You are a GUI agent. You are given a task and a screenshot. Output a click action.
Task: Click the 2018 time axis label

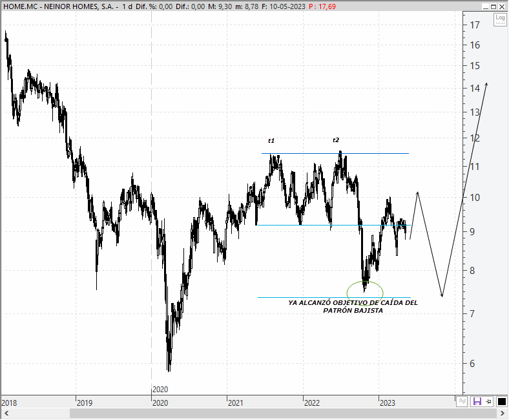[9, 403]
